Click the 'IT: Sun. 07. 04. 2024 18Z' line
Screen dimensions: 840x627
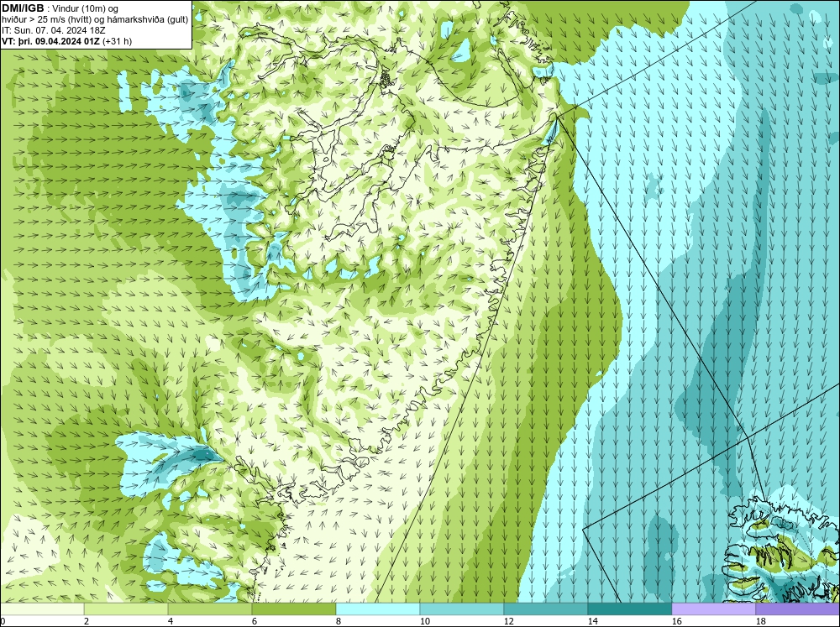[54, 30]
